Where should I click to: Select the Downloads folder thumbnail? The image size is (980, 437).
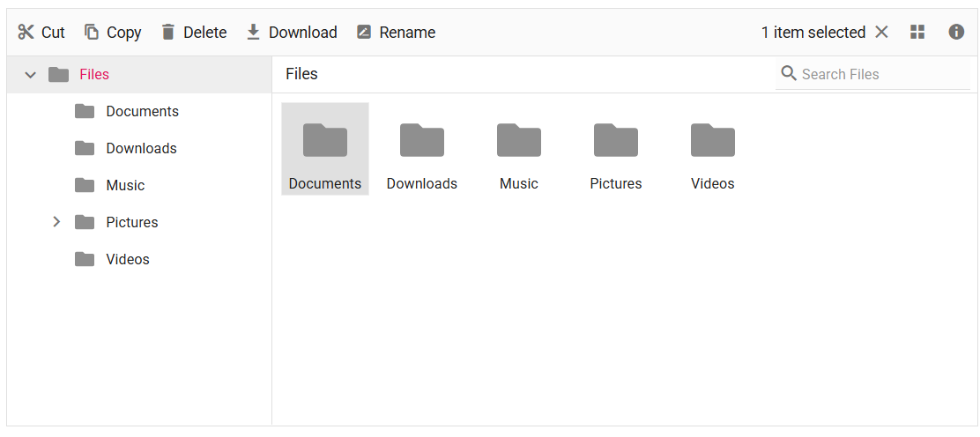point(422,150)
